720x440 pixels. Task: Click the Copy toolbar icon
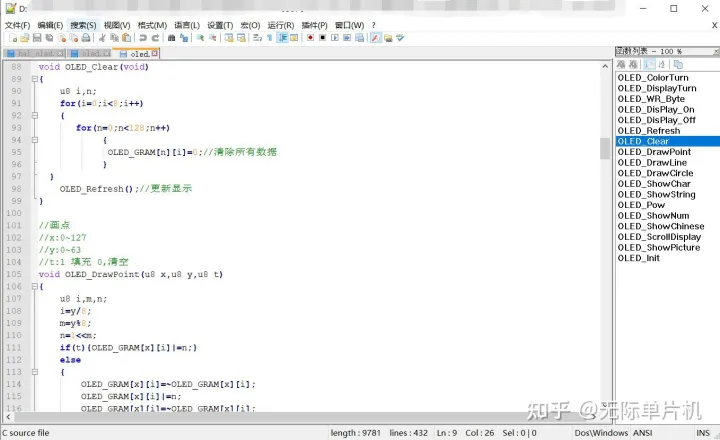[114, 38]
